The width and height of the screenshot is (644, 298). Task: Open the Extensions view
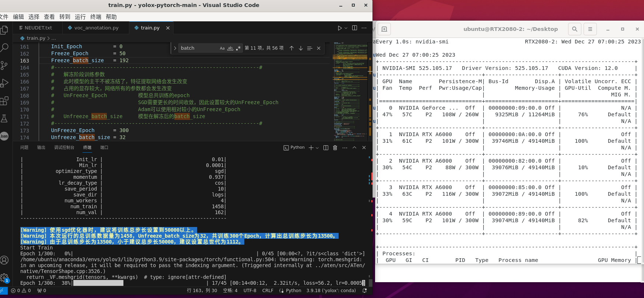(4, 101)
